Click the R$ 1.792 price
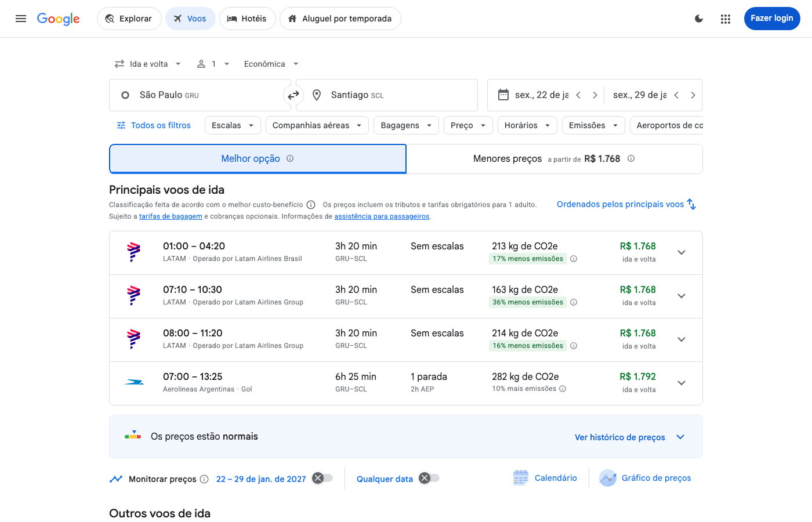Screen dimensions: 812x522 pos(637,376)
